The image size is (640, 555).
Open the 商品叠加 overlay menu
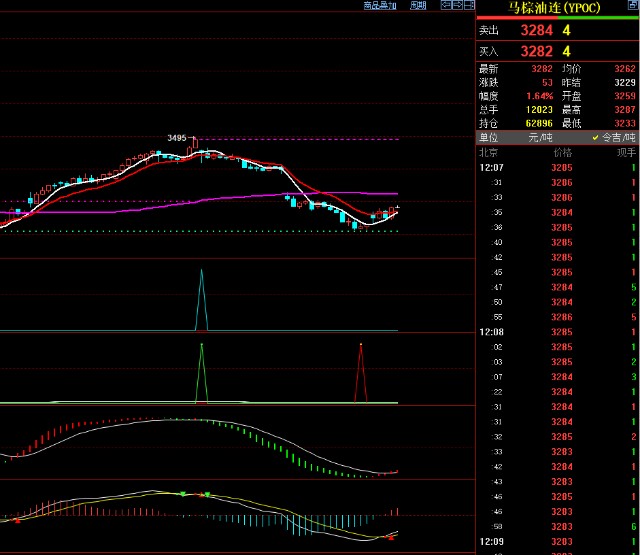(379, 5)
